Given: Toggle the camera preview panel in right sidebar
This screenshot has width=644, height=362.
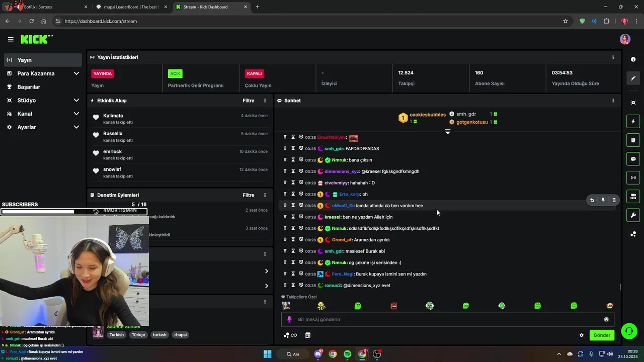Looking at the screenshot, I should tap(633, 196).
